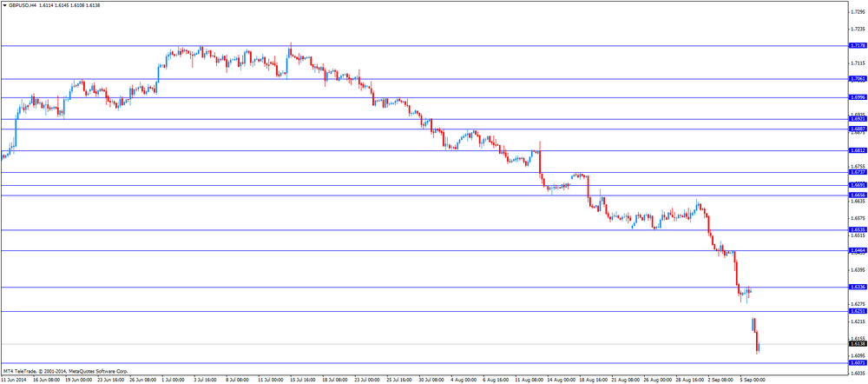Click the 1.6215 price scale value
Image resolution: width=868 pixels, height=384 pixels.
857,321
